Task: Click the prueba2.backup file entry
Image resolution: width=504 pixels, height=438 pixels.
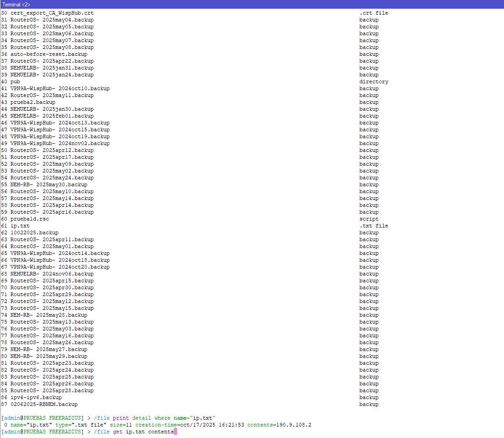Action: click(x=32, y=102)
